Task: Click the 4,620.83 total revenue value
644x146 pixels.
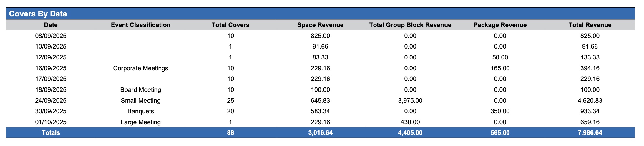Action: (x=590, y=101)
